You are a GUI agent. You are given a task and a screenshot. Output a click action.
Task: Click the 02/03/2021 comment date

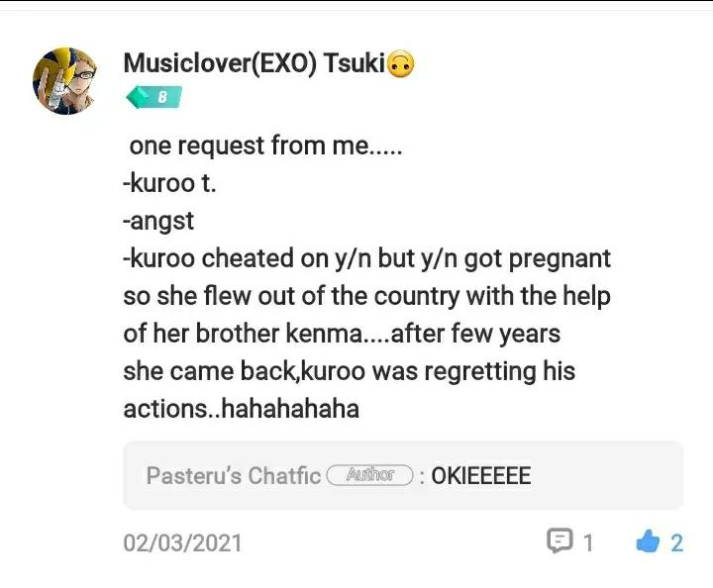pos(182,542)
